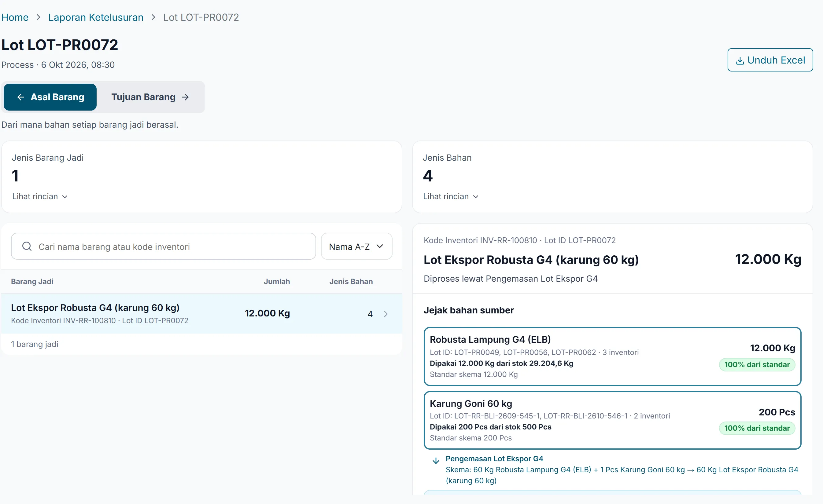Open Laporan Ketelusuran breadcrumb link
Image resolution: width=823 pixels, height=504 pixels.
(96, 17)
